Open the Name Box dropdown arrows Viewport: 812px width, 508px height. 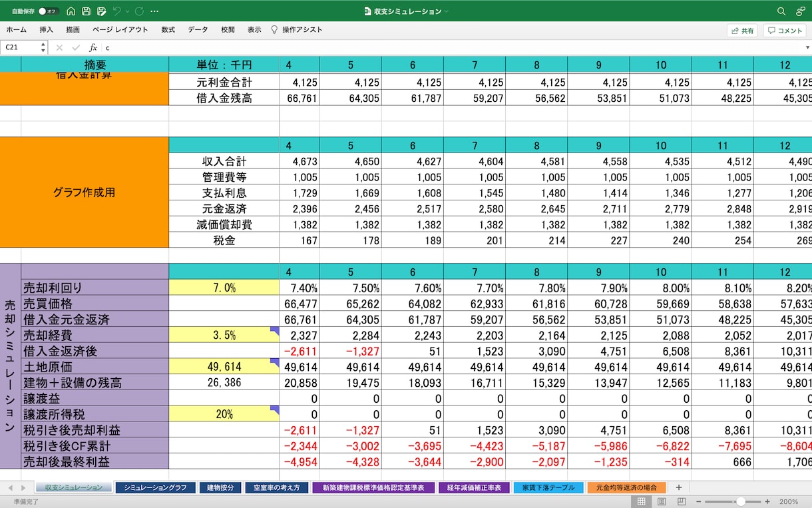(43, 47)
